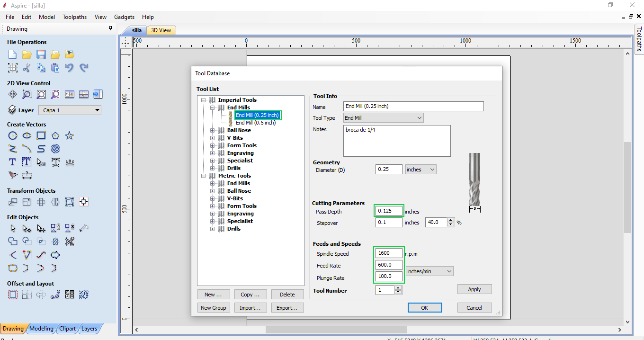Collapse the End Mills group under Imperial Tools
Image resolution: width=644 pixels, height=340 pixels.
tap(213, 107)
